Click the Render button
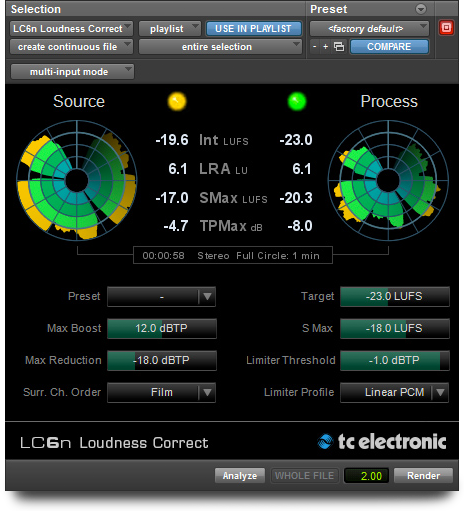The width and height of the screenshot is (464, 511). (423, 475)
